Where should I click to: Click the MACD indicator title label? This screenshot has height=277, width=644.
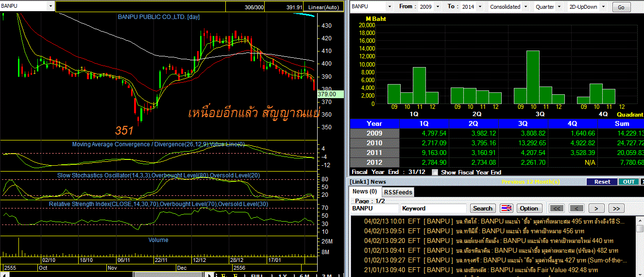(x=158, y=144)
